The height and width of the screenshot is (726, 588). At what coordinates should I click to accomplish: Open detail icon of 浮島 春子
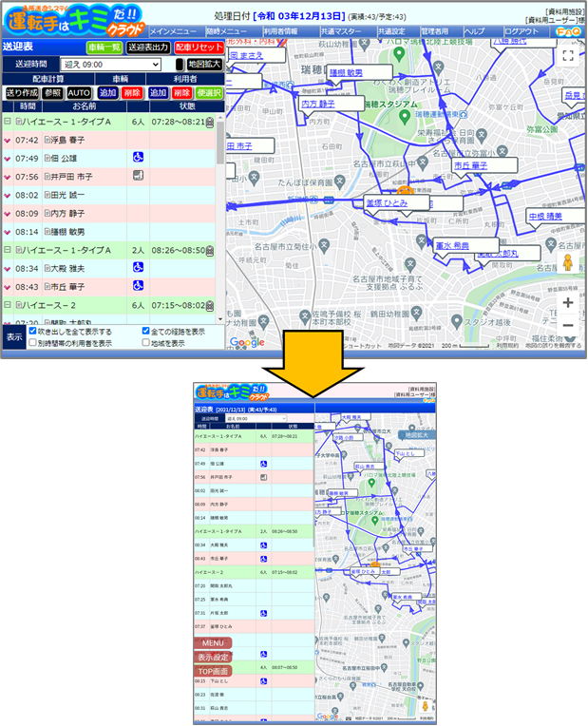coord(47,140)
